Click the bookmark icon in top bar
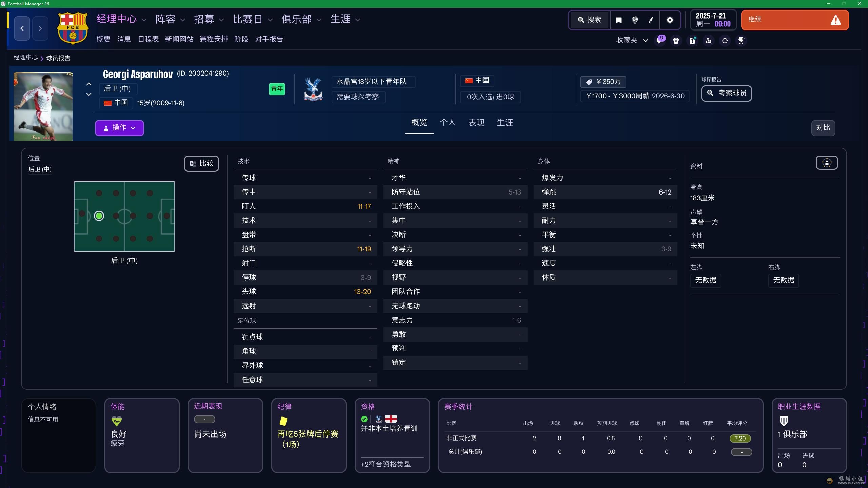 click(619, 20)
